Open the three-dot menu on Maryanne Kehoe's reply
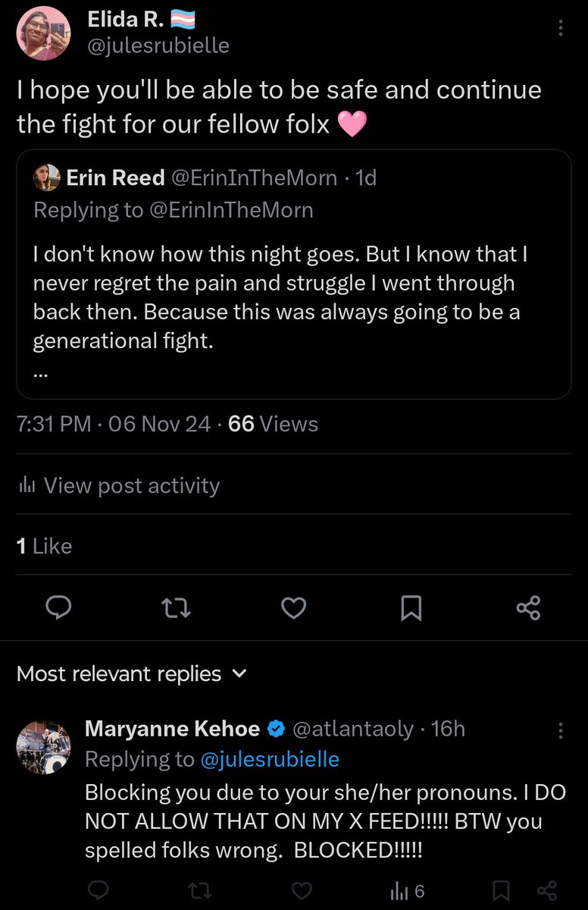This screenshot has height=910, width=588. [560, 730]
